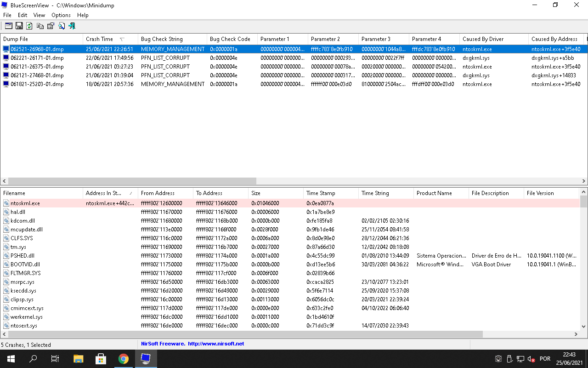588x368 pixels.
Task: Select clipsp.sys row
Action: (290, 299)
